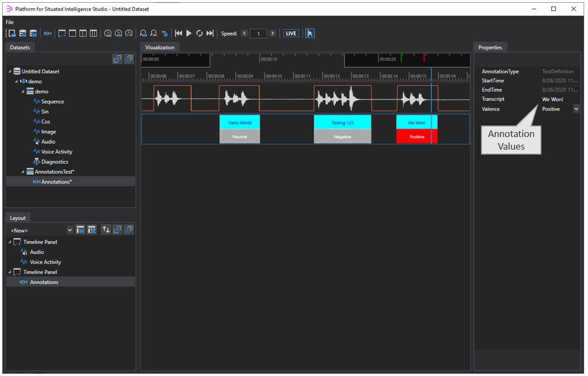Collapse all nodes in Datasets panel

128,59
